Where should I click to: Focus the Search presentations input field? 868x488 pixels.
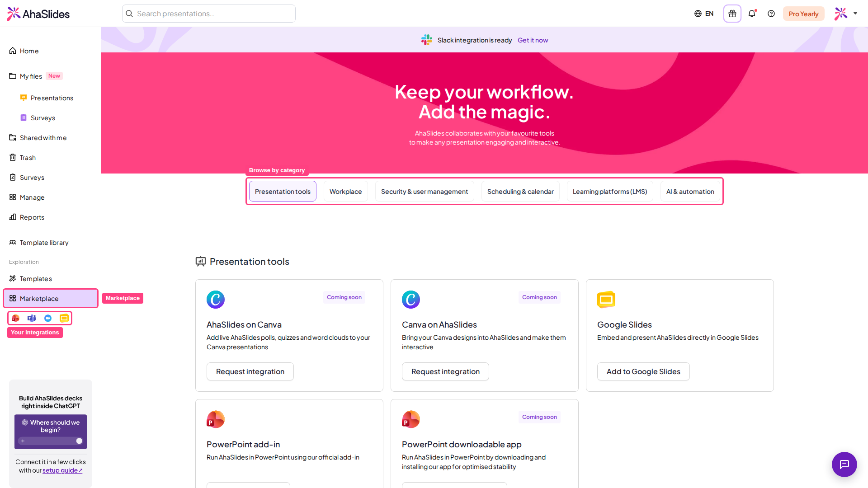coord(209,14)
